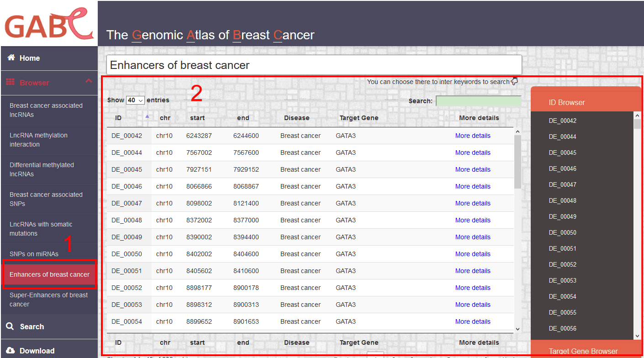Open Breast cancer associated lncRNAs page
The width and height of the screenshot is (644, 358).
click(46, 110)
